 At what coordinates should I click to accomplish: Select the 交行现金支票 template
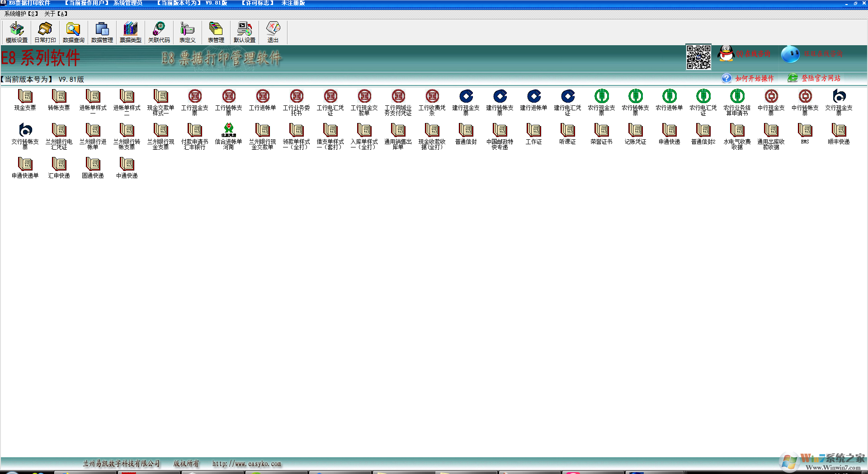coord(839,102)
